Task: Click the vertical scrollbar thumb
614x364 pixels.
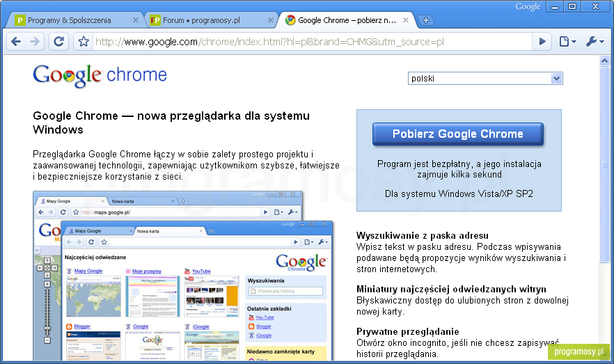Action: pyautogui.click(x=604, y=165)
